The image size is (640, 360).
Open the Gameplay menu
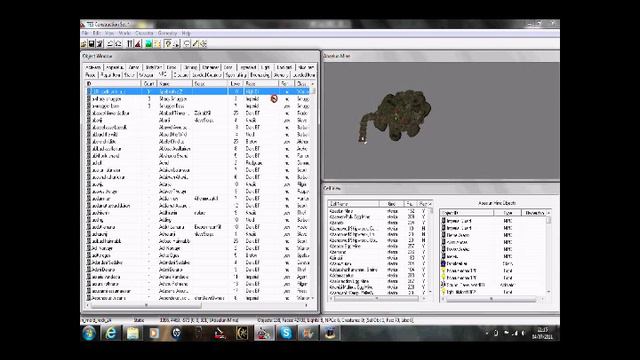(167, 33)
